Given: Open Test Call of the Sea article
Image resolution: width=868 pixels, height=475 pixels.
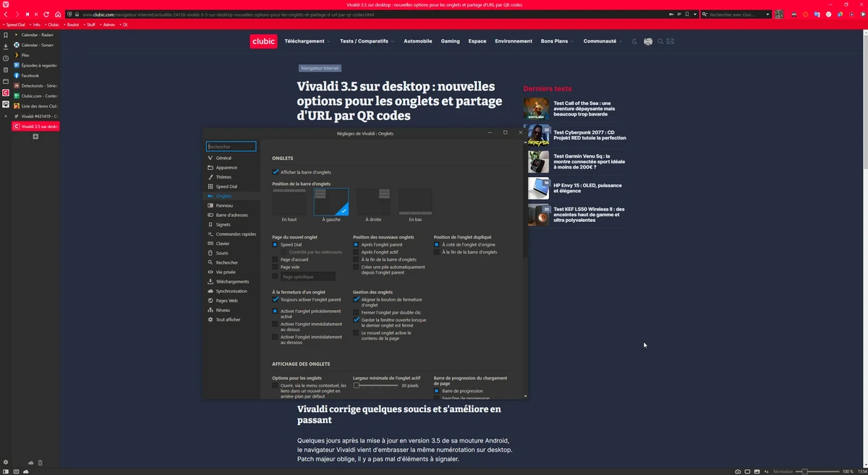Looking at the screenshot, I should click(584, 109).
